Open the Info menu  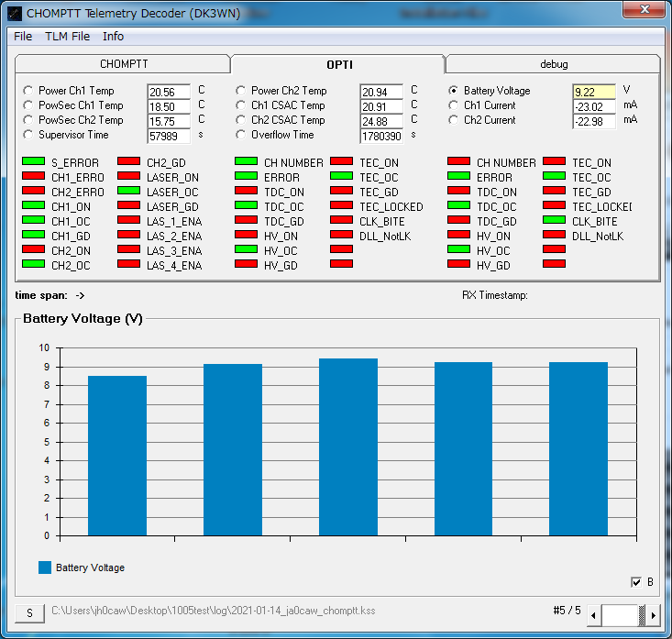coord(113,37)
